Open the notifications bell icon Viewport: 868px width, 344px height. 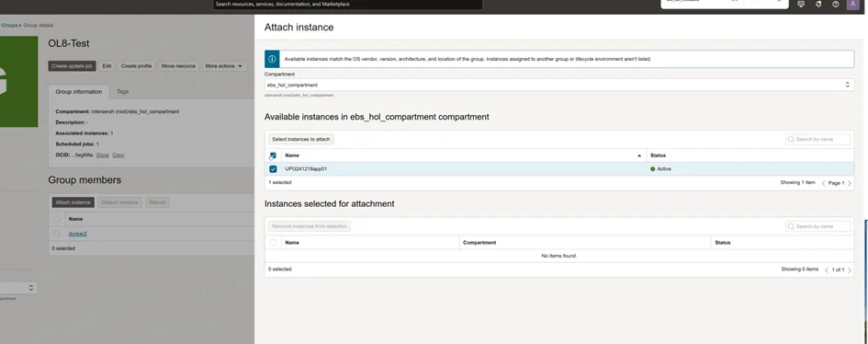(818, 4)
